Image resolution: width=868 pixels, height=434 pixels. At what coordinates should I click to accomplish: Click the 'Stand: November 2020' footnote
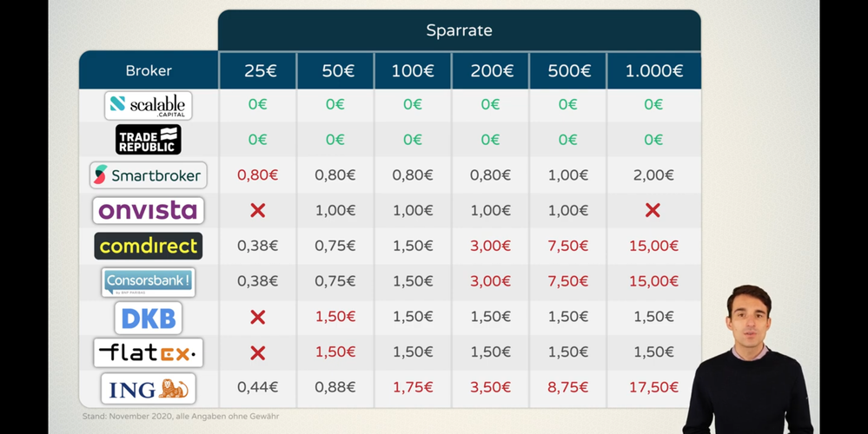point(180,417)
